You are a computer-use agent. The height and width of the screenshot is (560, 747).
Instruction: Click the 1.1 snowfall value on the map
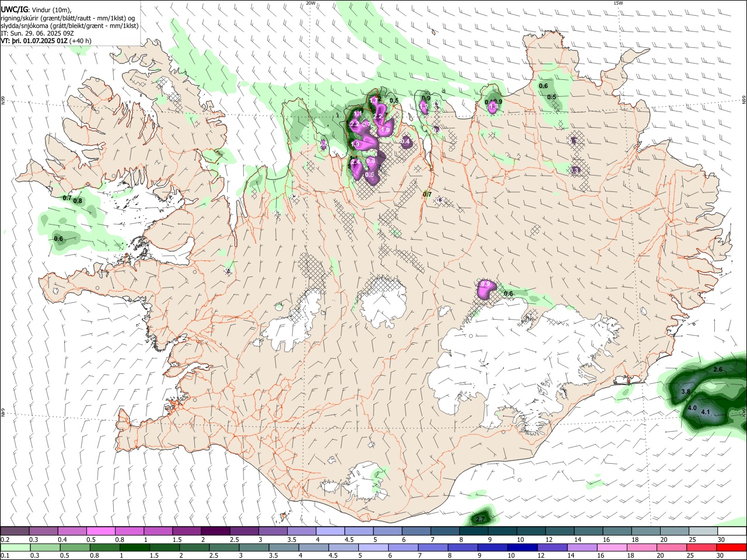(357, 114)
